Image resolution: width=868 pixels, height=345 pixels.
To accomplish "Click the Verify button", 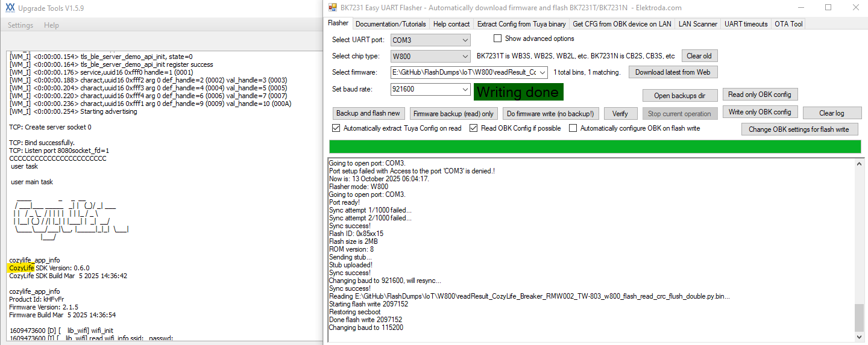I will (620, 114).
